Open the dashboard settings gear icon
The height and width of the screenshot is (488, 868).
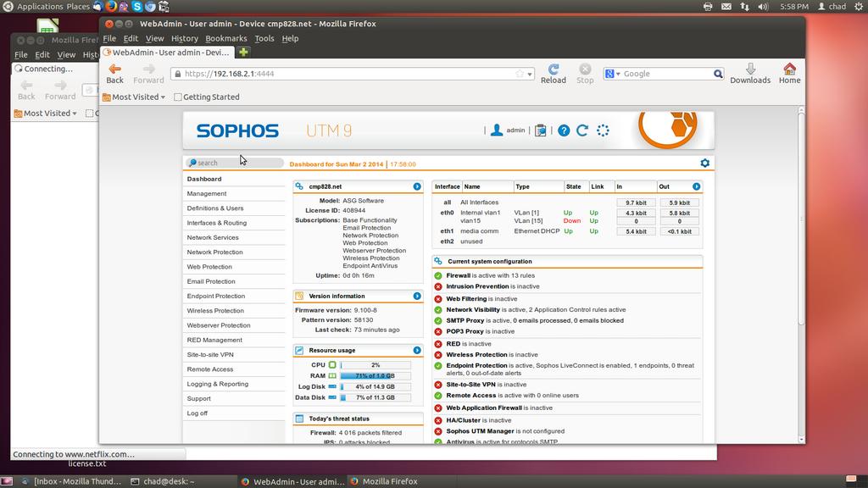click(704, 163)
